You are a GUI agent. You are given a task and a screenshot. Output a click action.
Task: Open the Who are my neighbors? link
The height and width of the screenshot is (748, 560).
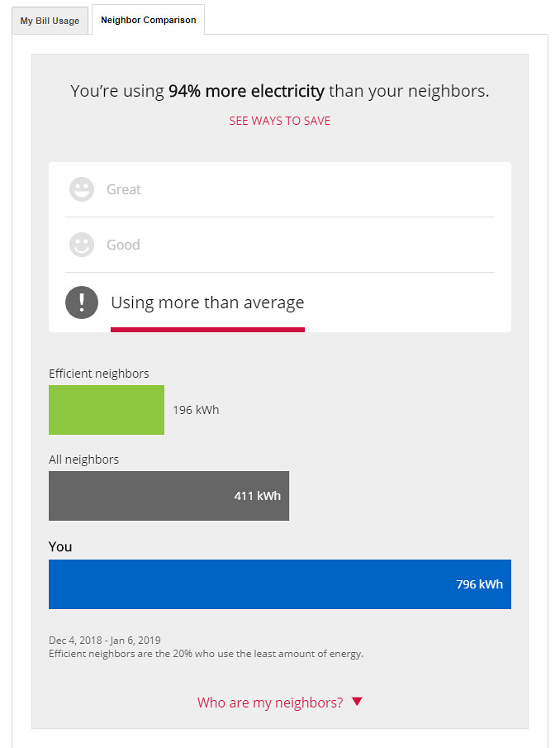270,703
